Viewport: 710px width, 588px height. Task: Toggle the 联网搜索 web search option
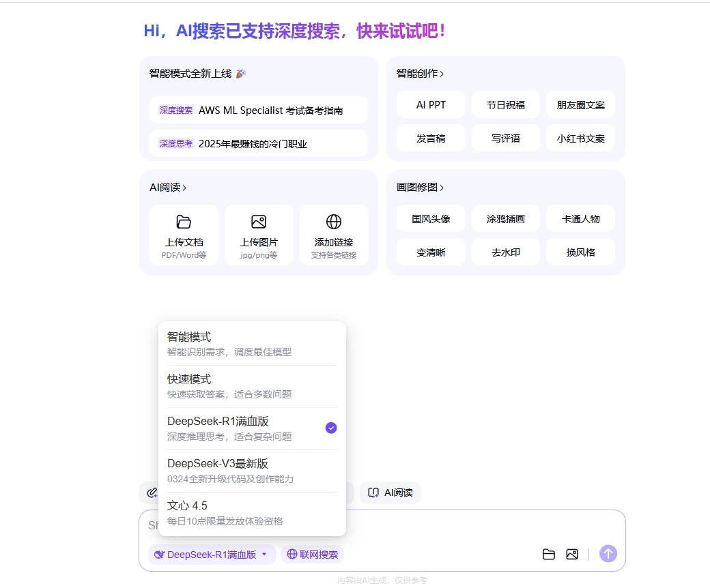pos(313,554)
